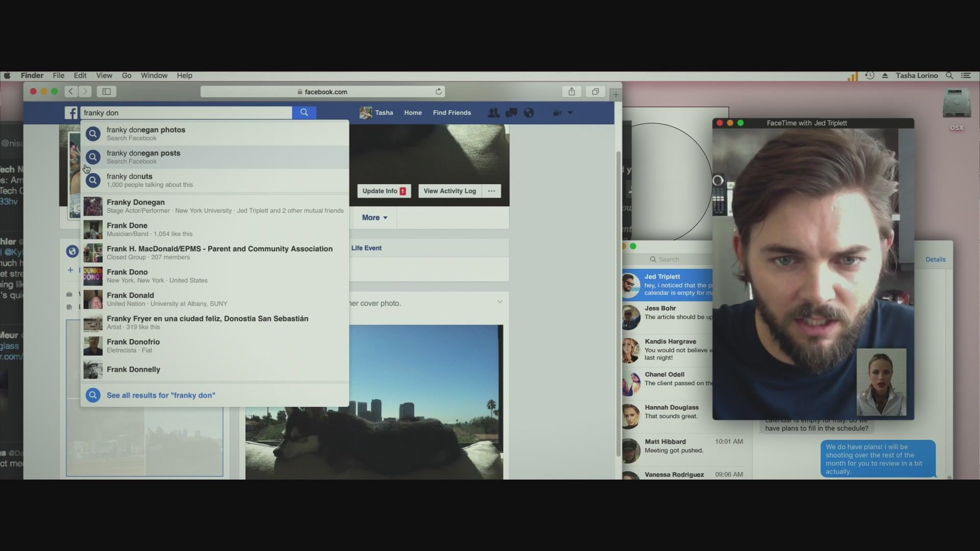The image size is (980, 551).
Task: Open Jed Triplett conversation in Messages
Action: pyautogui.click(x=667, y=285)
